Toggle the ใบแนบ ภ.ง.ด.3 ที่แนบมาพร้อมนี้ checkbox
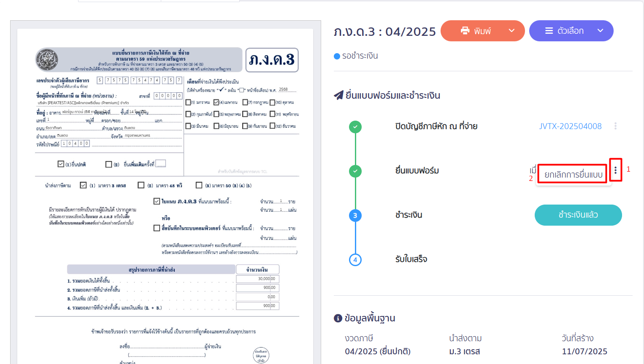The width and height of the screenshot is (644, 364). point(157,201)
